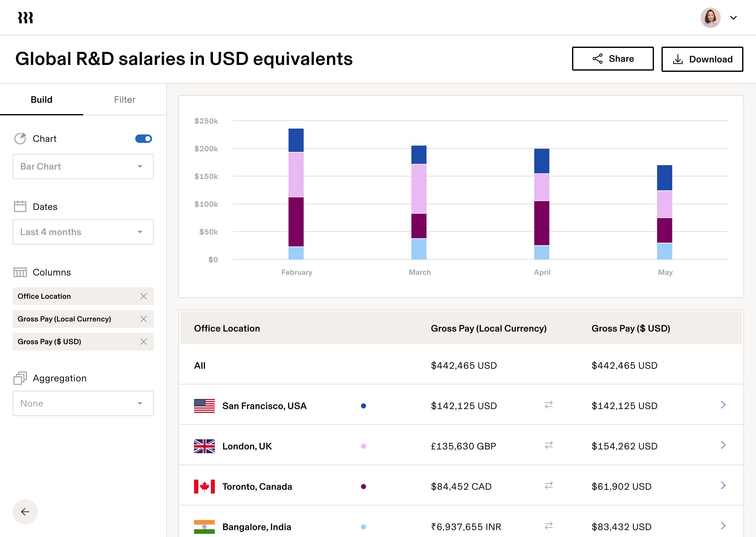Click the Aggregation layers icon
Screen dimensions: 756x537
(20, 378)
